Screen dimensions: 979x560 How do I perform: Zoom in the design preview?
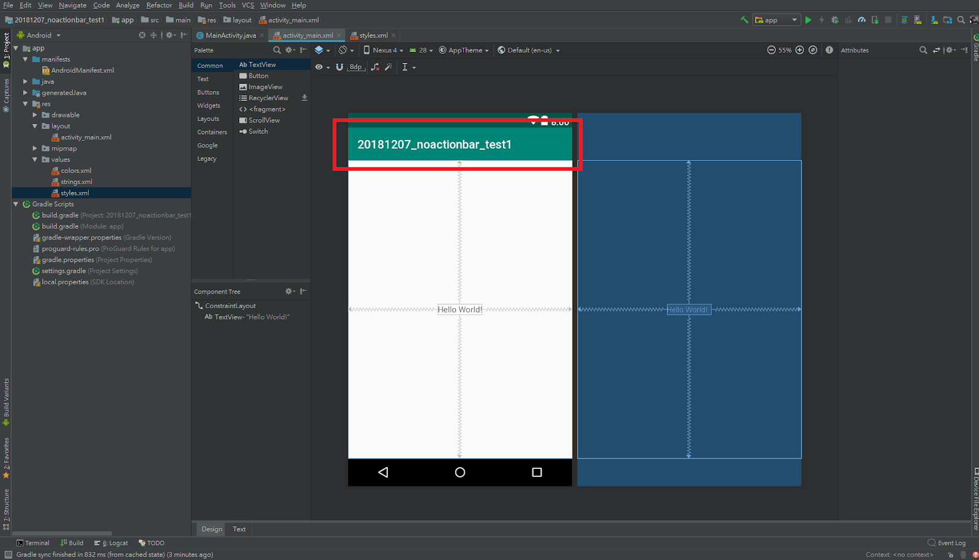(x=800, y=50)
